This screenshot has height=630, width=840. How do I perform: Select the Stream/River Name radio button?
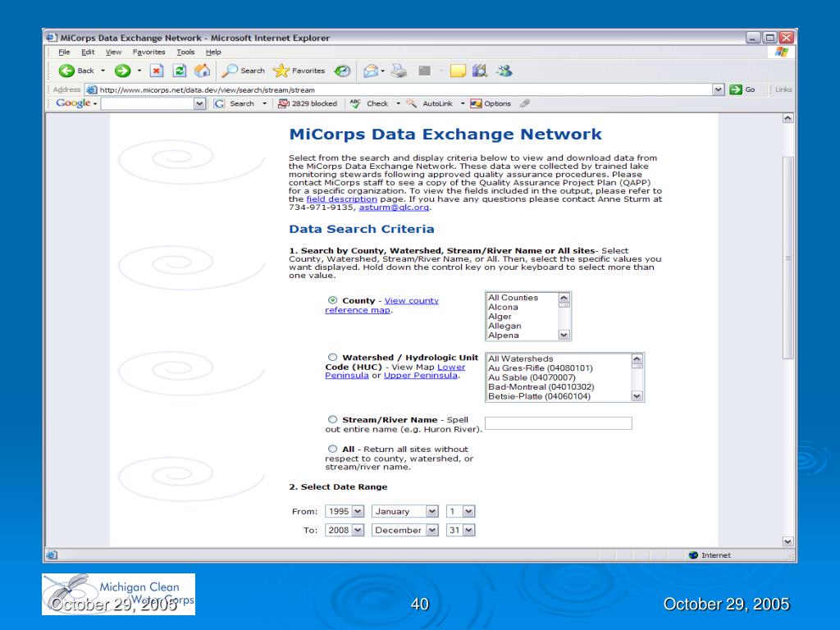click(333, 419)
